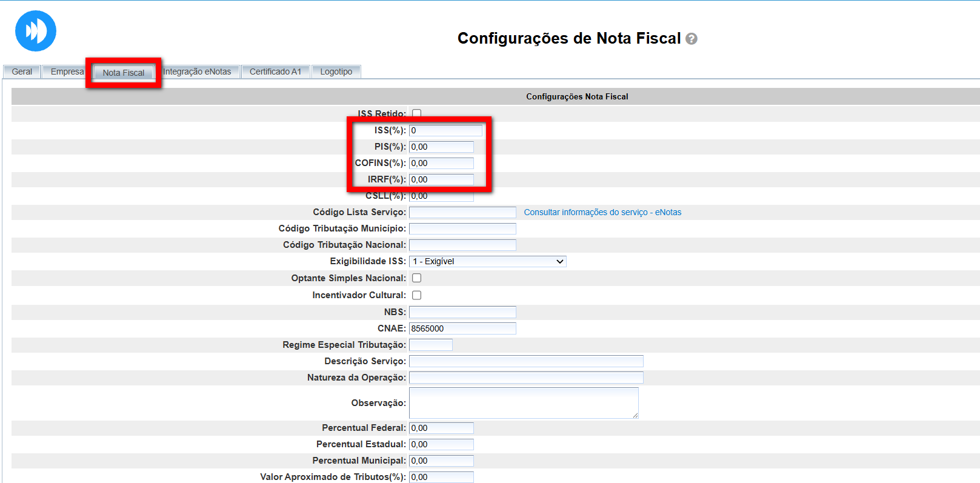This screenshot has height=483, width=980.
Task: Open the Certificado A1 tab
Action: pos(275,72)
